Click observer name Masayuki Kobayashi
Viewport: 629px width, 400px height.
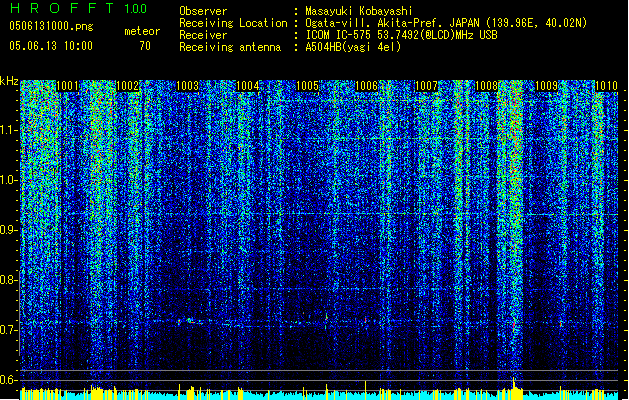coord(359,11)
